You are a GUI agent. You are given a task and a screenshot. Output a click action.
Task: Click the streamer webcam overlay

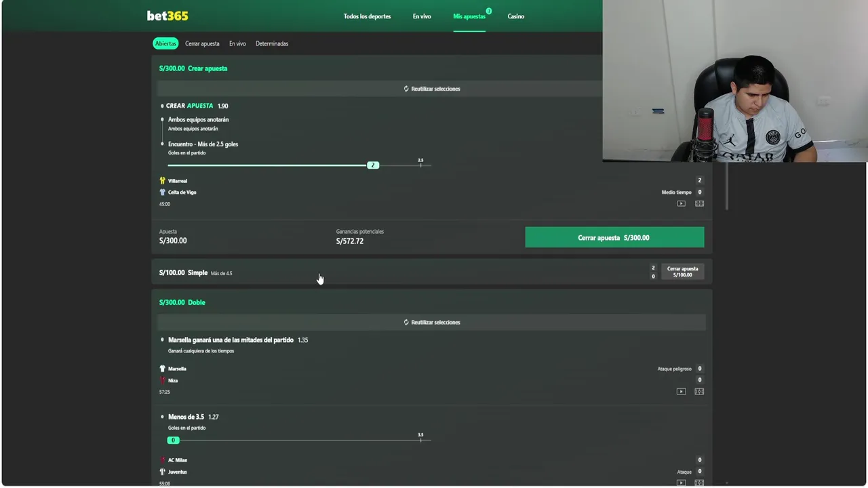(x=734, y=81)
